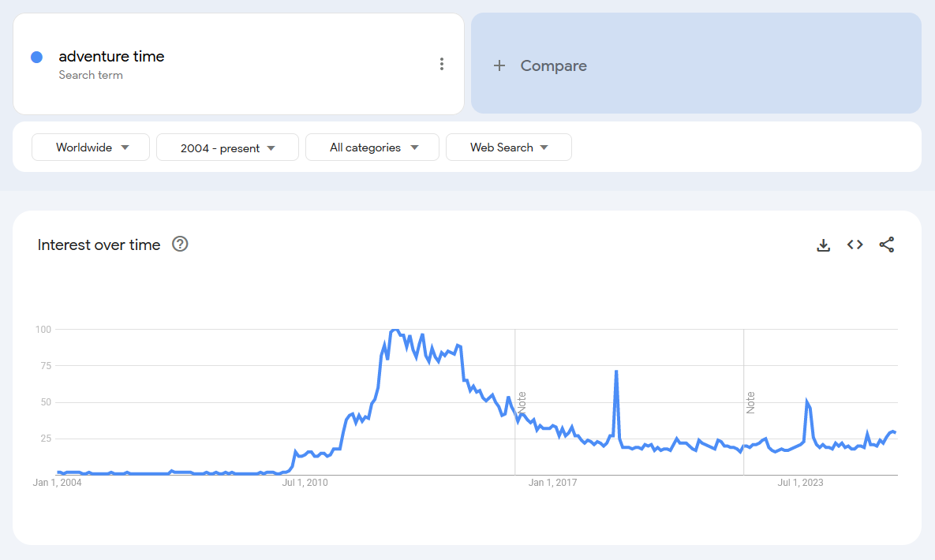Click the 75 value on y-axis

[x=46, y=366]
